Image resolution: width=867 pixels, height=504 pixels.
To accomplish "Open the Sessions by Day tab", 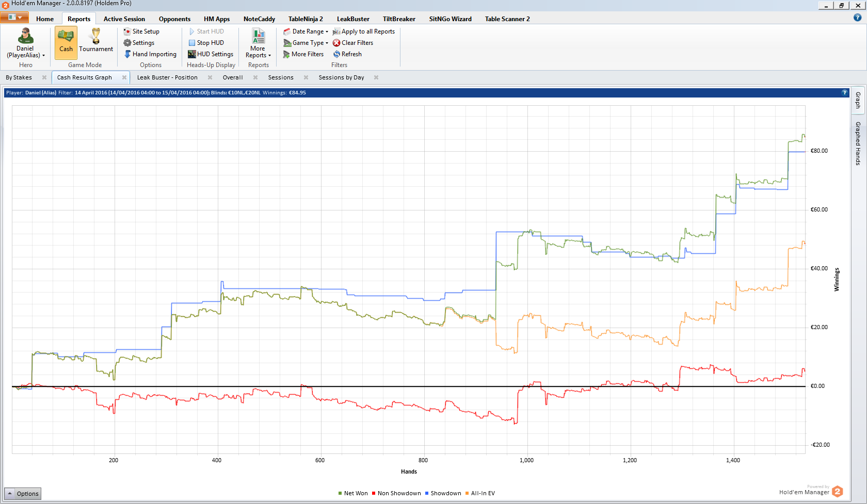I will (341, 77).
